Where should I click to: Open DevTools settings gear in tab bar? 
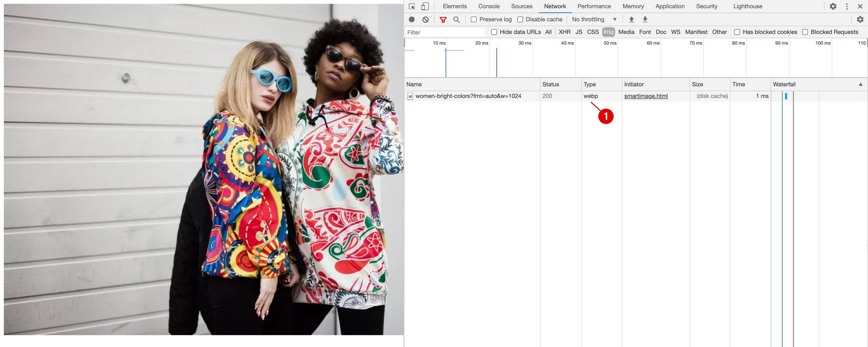pos(833,6)
